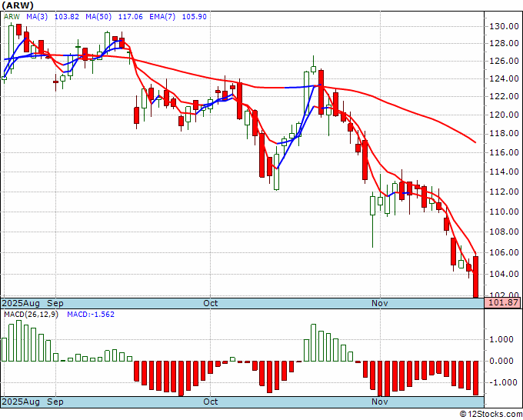Click the 104.00 price axis label
Viewport: 523px width, 420px height.
[x=504, y=274]
